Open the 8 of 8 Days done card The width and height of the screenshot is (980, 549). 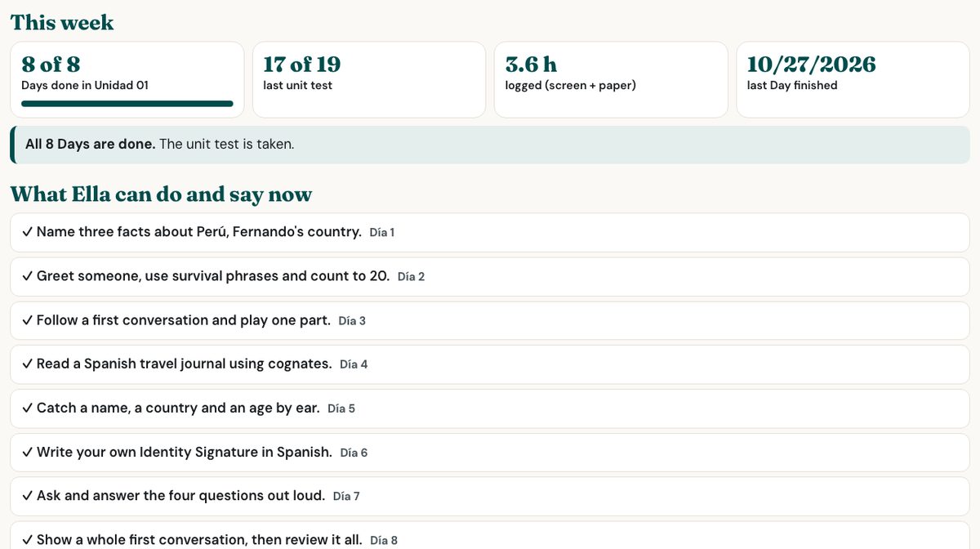(x=127, y=79)
